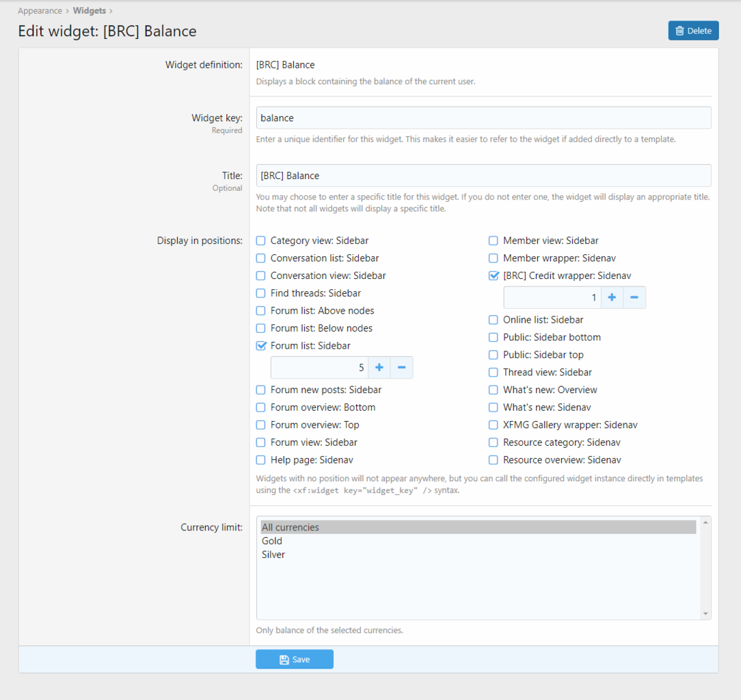Screen dimensions: 741x700
Task: Click into the Title text field
Action: pos(483,176)
